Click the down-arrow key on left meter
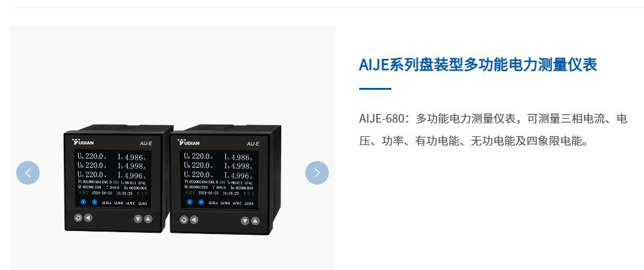Screen dimensions: 644x270 pos(138,219)
